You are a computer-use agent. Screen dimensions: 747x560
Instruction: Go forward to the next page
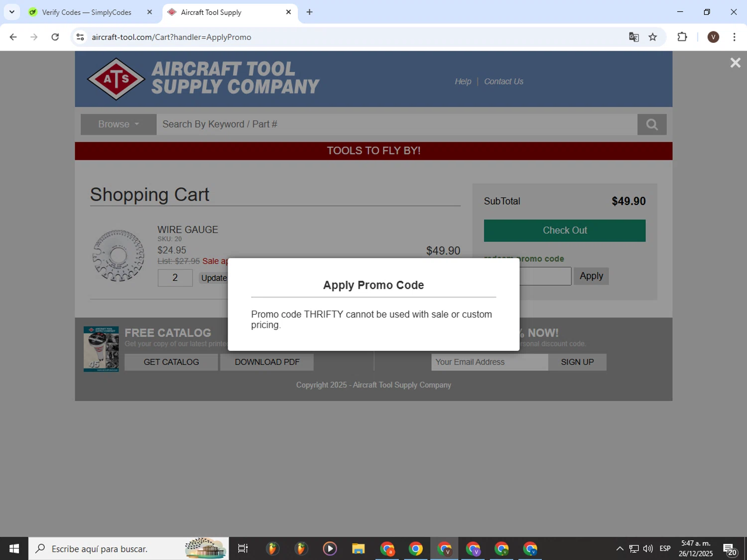click(34, 37)
